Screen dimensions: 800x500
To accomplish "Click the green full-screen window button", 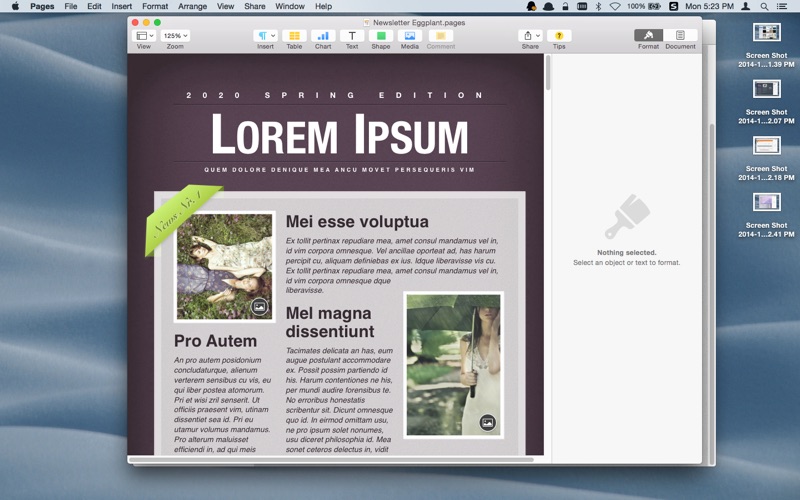I will point(158,22).
